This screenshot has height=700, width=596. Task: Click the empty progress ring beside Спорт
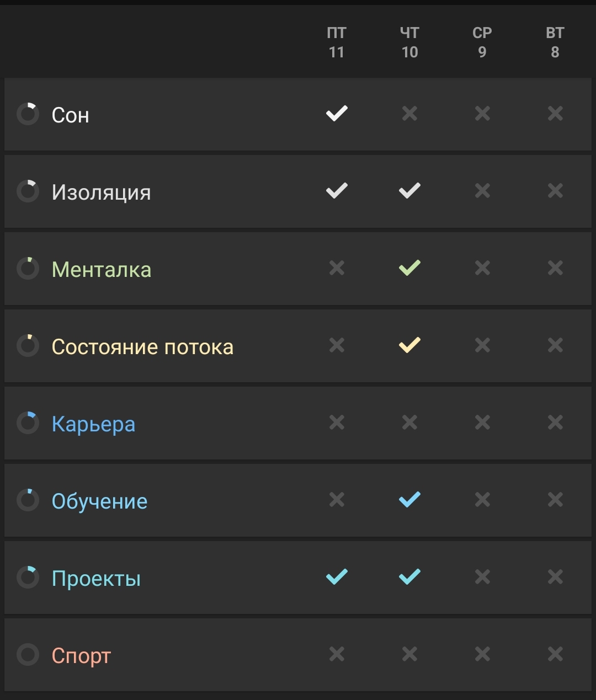click(x=28, y=655)
